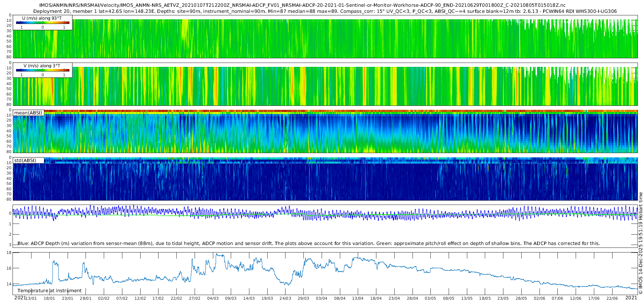Click the 'V (m/s) along 3°T' legend title
The width and height of the screenshot is (644, 304).
pyautogui.click(x=42, y=66)
